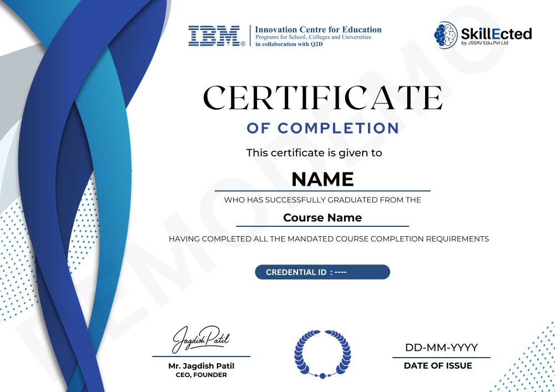Image resolution: width=555 pixels, height=392 pixels.
Task: Click the CREDENTIAL ID blue badge
Action: pyautogui.click(x=322, y=272)
